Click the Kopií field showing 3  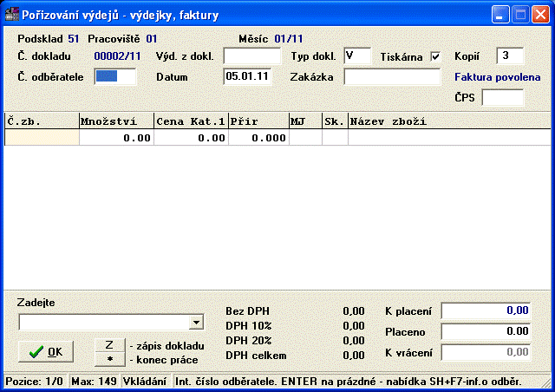coord(510,56)
